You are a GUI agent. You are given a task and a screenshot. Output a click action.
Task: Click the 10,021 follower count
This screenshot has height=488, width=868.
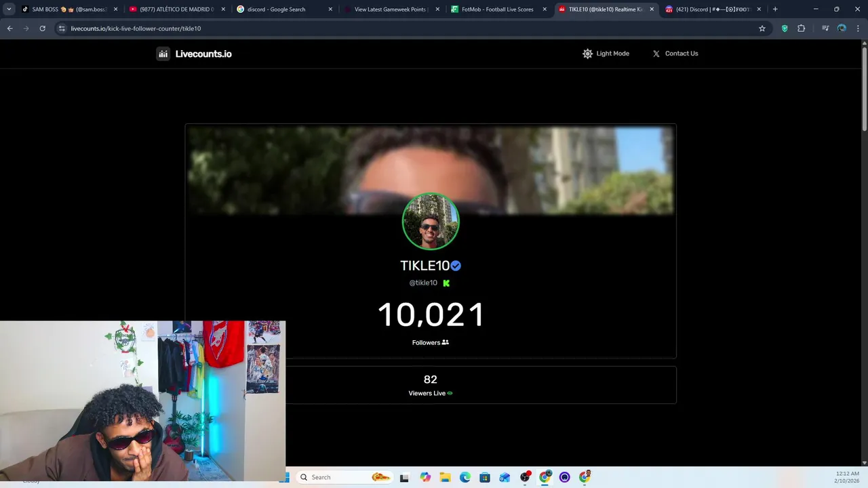[x=431, y=315]
